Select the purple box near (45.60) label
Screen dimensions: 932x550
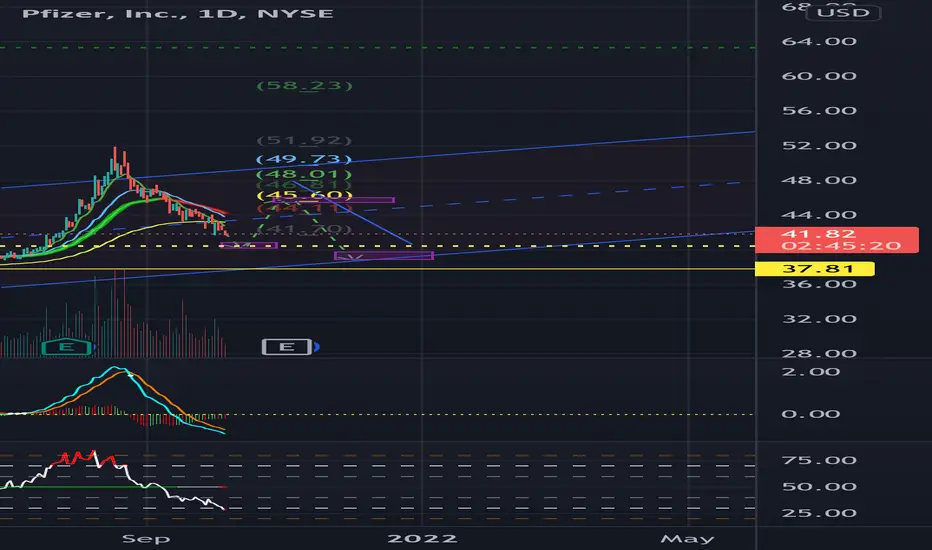[x=333, y=200]
